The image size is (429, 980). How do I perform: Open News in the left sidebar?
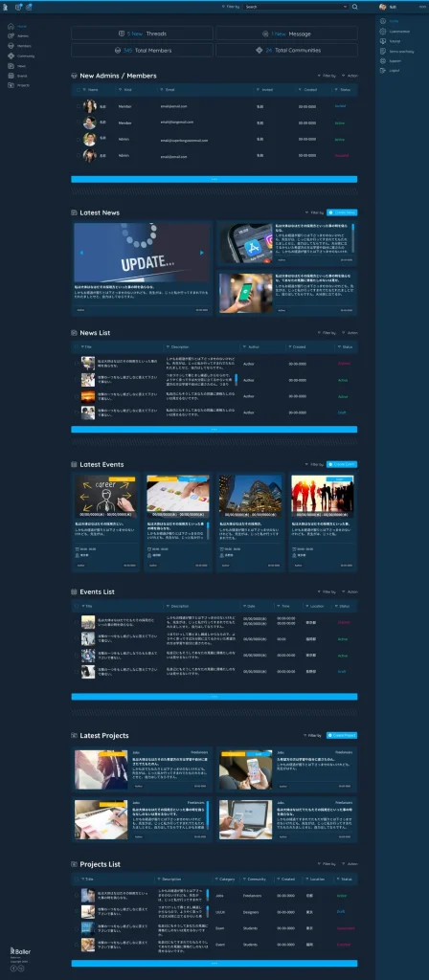[x=17, y=66]
